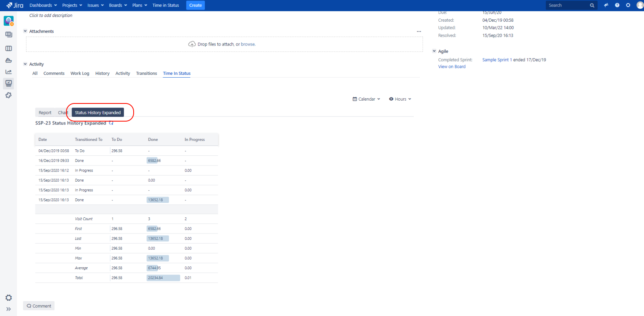Click the Add-ons puzzle icon in the sidebar
The height and width of the screenshot is (316, 644).
(8, 95)
